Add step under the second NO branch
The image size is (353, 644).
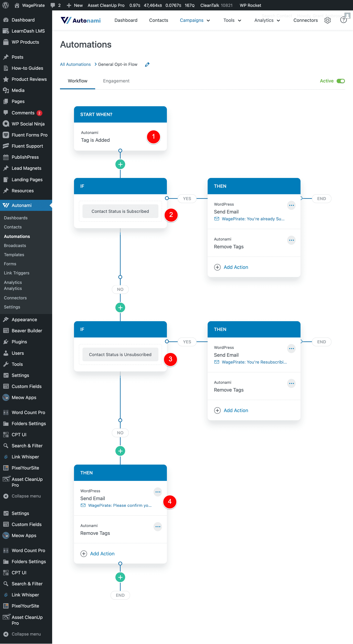[x=120, y=451]
